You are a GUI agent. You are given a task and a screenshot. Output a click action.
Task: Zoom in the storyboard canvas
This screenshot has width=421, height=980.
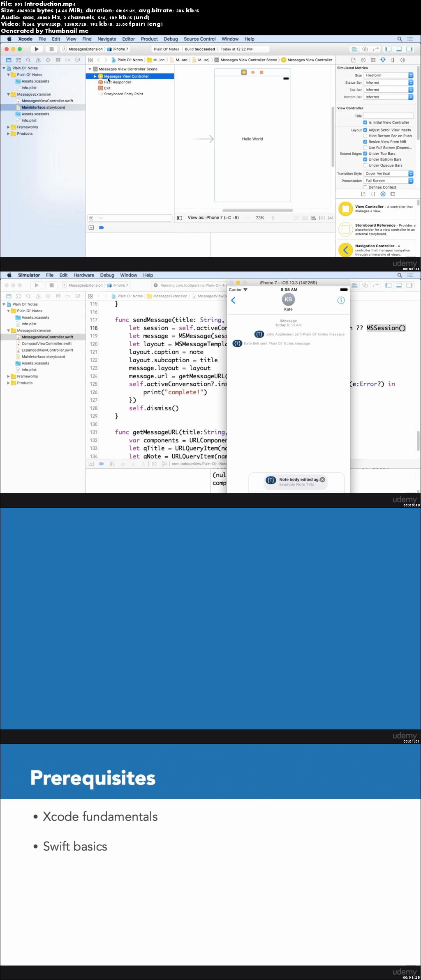273,218
